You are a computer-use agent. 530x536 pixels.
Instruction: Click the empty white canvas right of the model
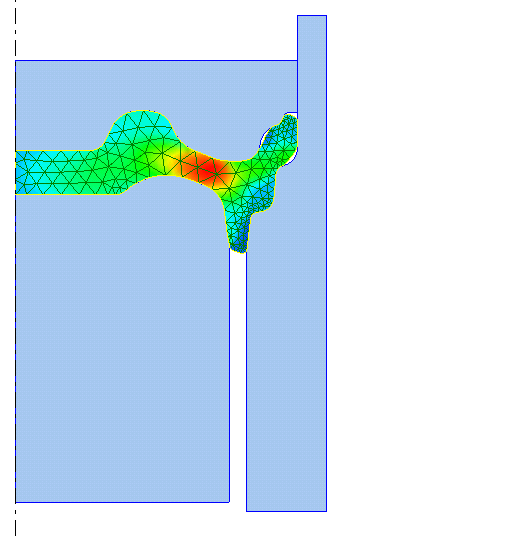tap(427, 267)
